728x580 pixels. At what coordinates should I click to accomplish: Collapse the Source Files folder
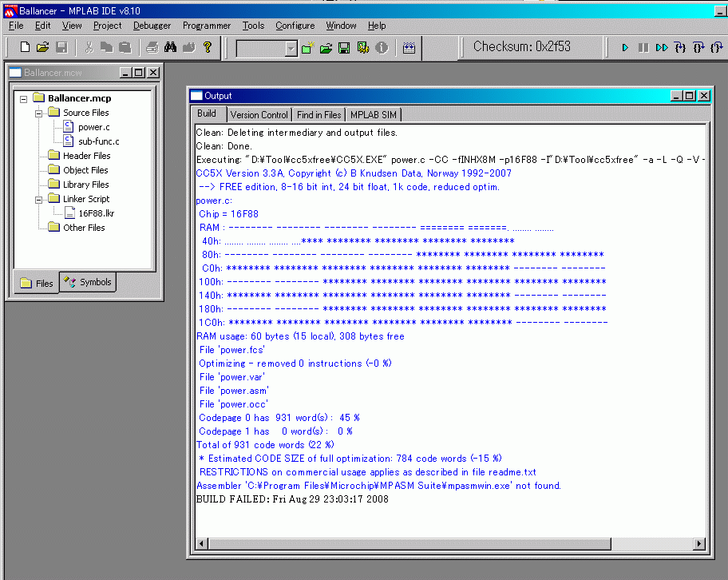38,113
